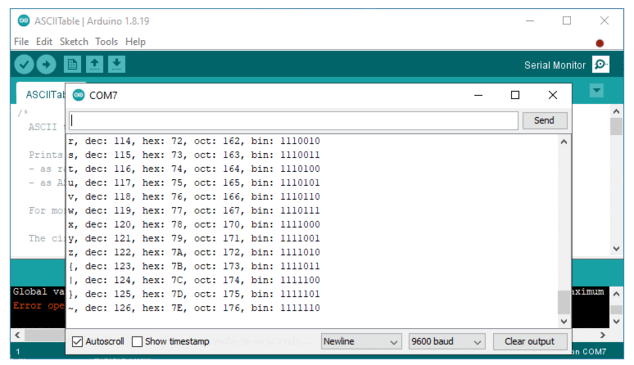Click the Send button
Screen dimensions: 634x365
[x=544, y=120]
